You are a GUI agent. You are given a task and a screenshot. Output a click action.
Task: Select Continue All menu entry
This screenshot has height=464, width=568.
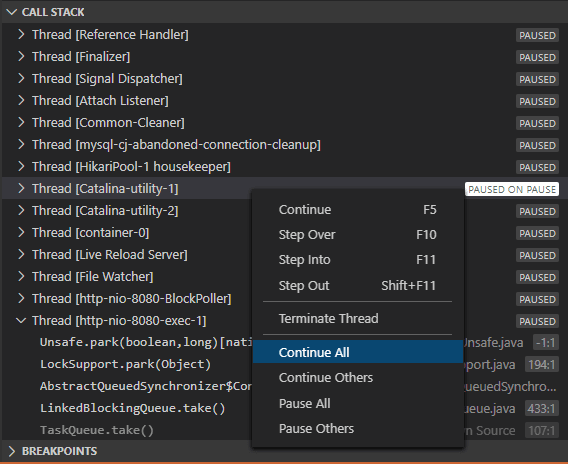(x=358, y=352)
